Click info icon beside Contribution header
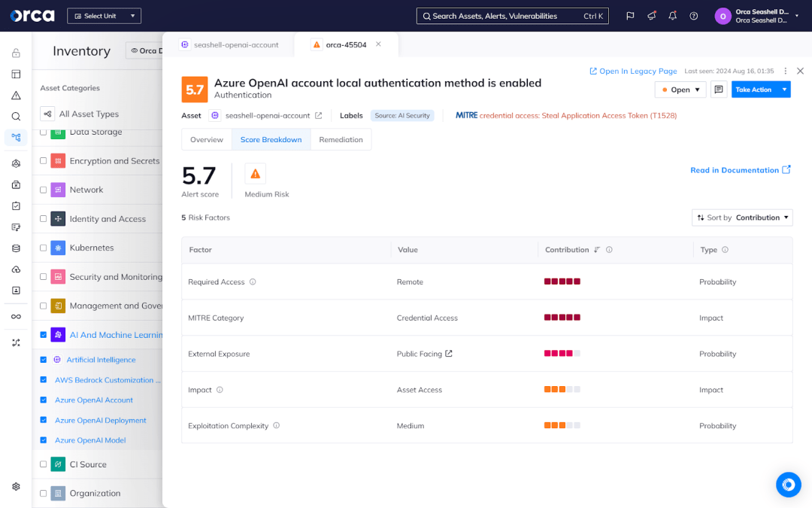Viewport: 812px width, 508px height. (x=609, y=250)
